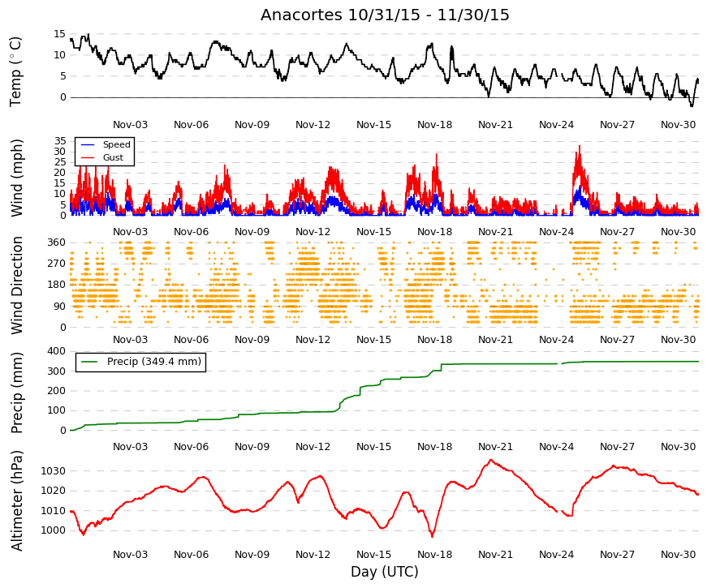
Task: Select the Gust legend label
Action: point(113,157)
